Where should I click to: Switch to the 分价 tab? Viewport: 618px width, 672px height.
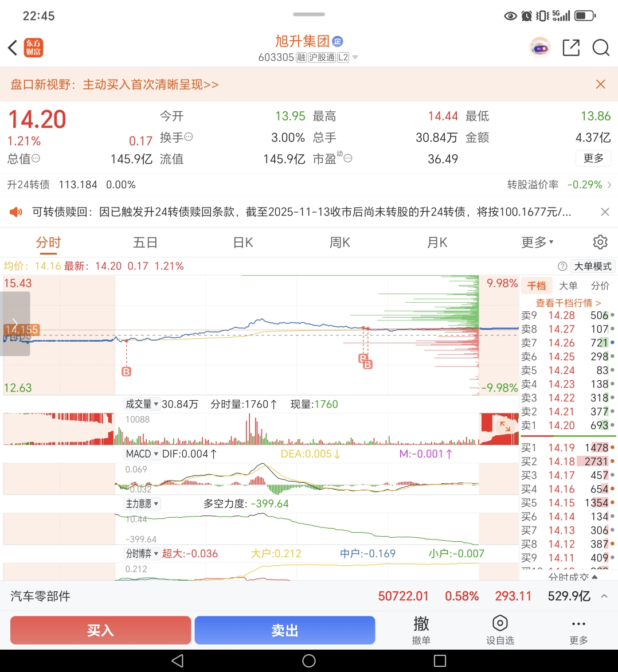tap(600, 286)
